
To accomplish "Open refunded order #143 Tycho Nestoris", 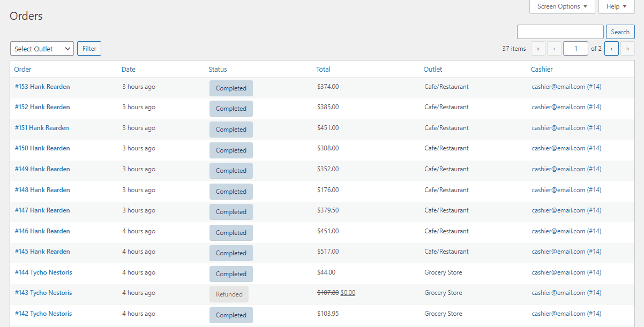I will [x=43, y=293].
